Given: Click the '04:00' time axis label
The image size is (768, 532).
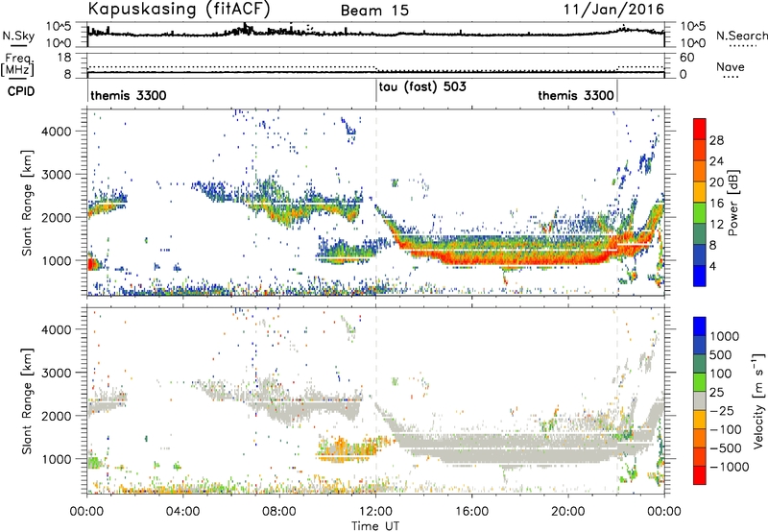Looking at the screenshot, I should (183, 512).
